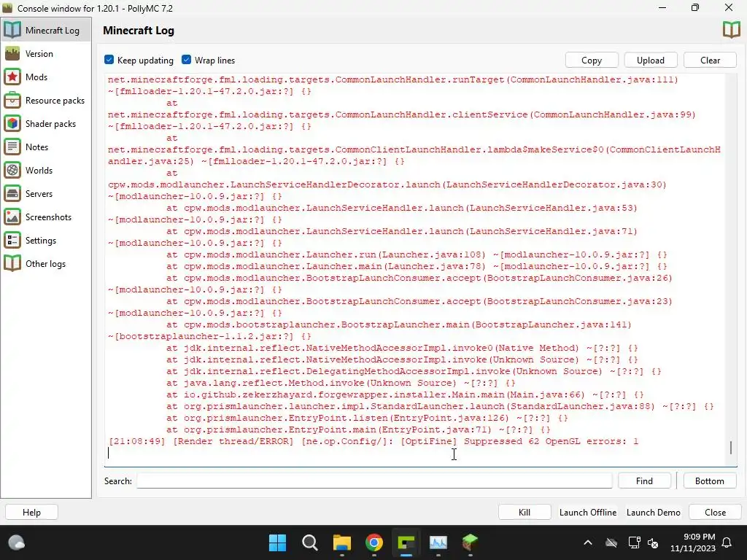Open the notification bell

click(727, 542)
